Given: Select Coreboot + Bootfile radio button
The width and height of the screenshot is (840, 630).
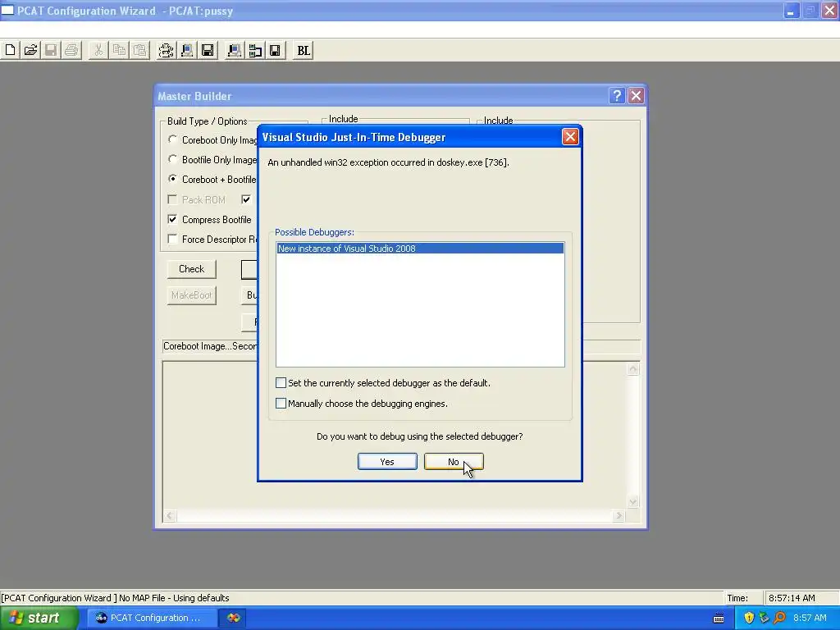Looking at the screenshot, I should click(172, 179).
